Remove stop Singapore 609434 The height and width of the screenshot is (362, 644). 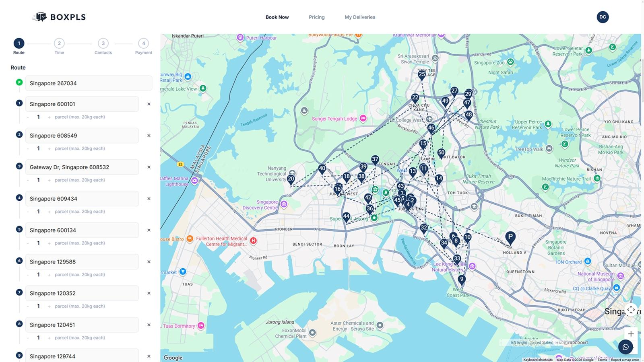click(149, 199)
